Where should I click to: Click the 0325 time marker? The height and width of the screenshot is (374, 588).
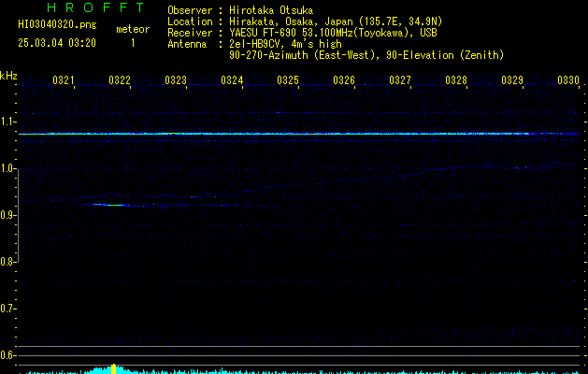tap(288, 80)
